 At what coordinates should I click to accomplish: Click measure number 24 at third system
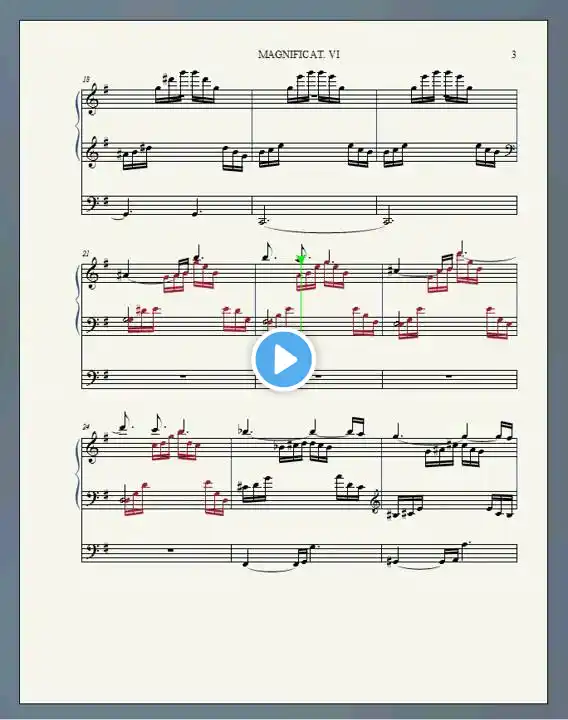86,427
